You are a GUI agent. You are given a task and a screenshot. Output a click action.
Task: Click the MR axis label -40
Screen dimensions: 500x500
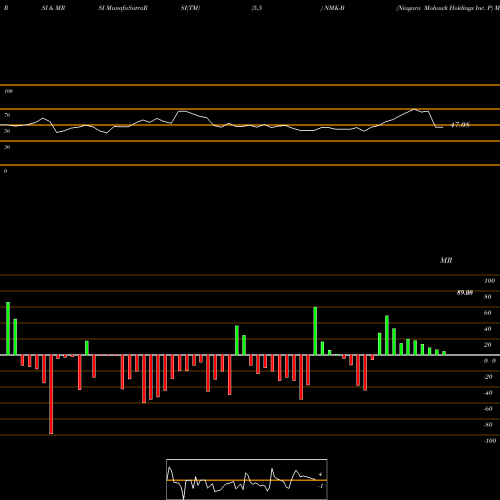[488, 393]
